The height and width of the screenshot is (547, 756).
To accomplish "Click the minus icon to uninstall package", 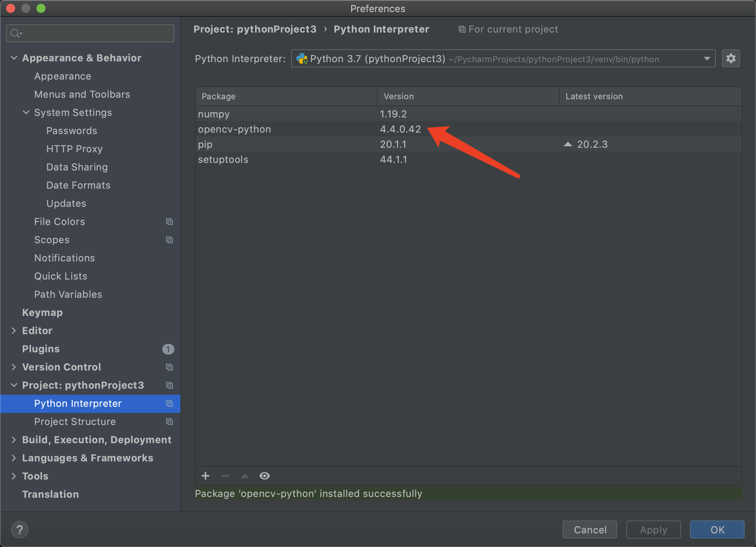I will pos(225,476).
